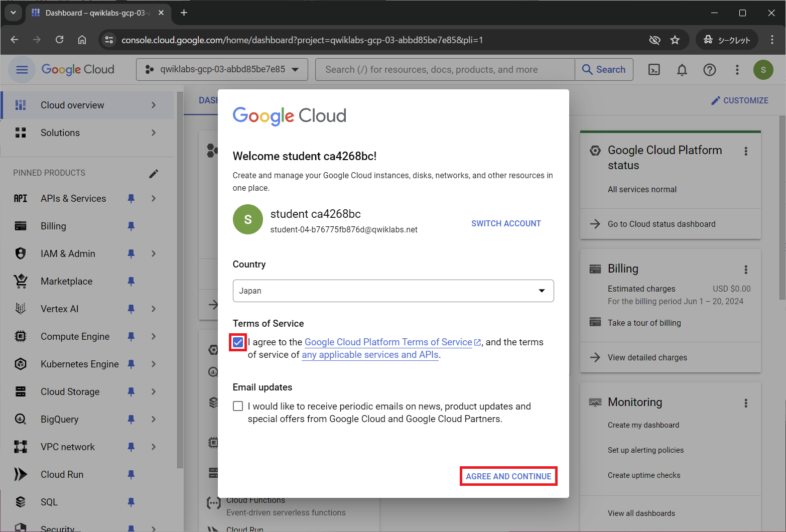
Task: Click Set up alerting policies
Action: tap(645, 450)
